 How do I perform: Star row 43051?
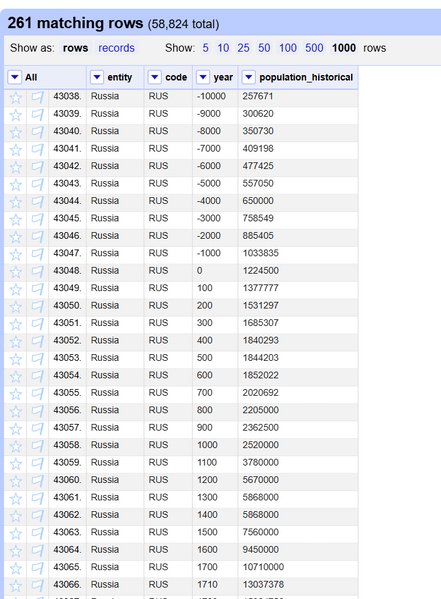point(16,324)
